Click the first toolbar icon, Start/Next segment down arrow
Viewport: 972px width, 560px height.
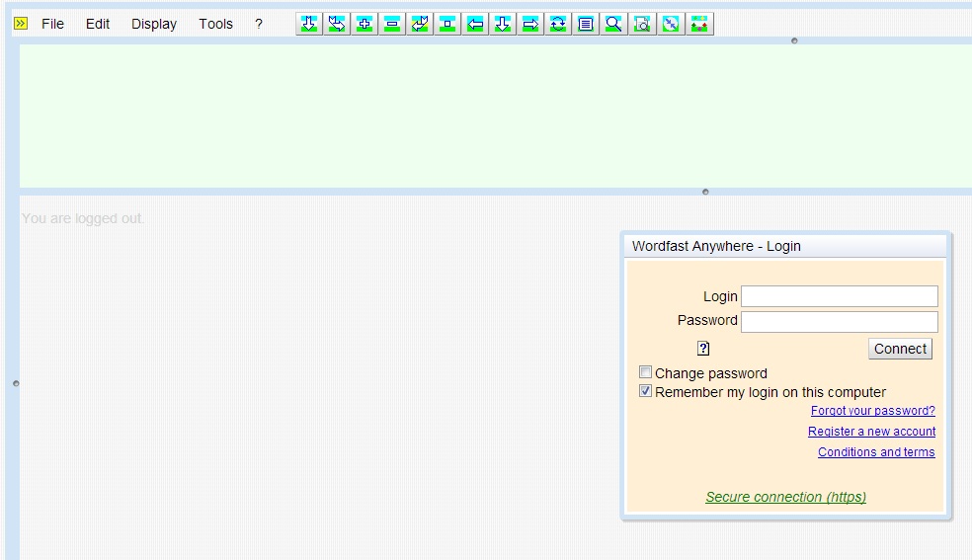coord(309,24)
